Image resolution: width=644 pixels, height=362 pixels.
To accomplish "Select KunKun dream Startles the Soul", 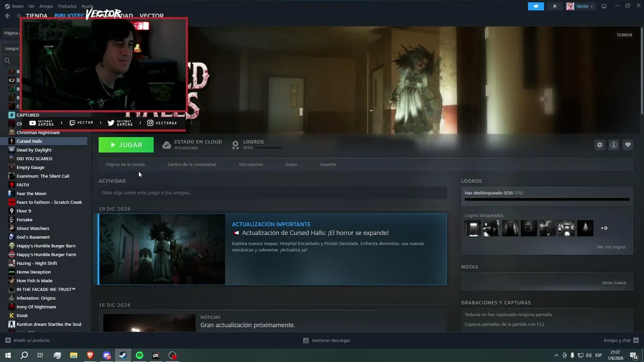I will click(x=49, y=324).
